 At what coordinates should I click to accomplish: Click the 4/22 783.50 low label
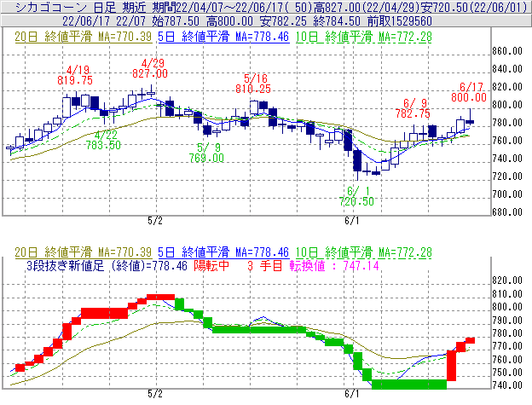click(x=103, y=140)
